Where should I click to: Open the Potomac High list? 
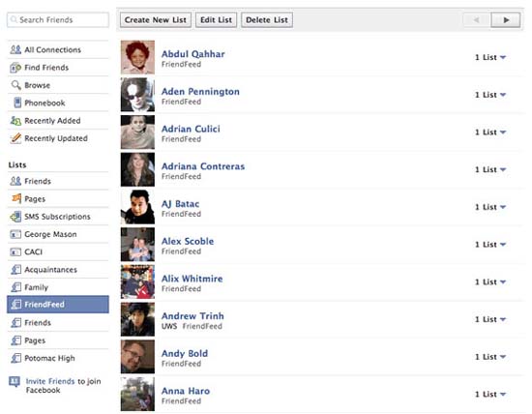click(58, 358)
